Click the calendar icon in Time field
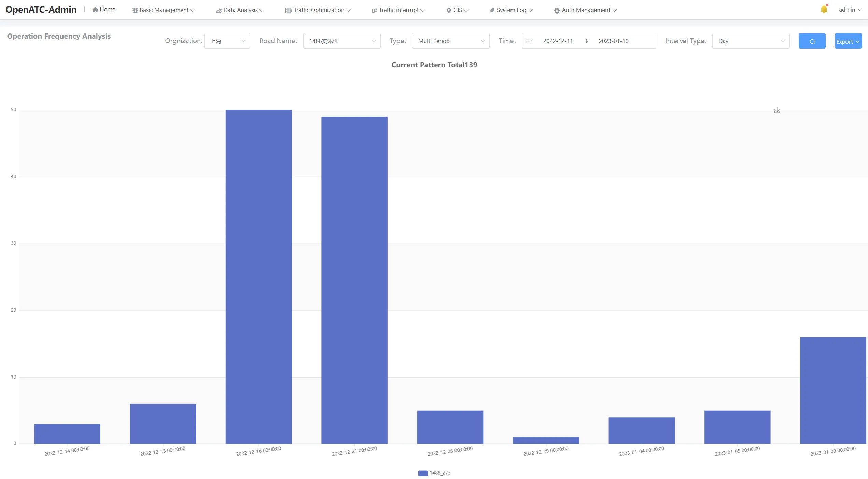The height and width of the screenshot is (479, 868). click(x=529, y=41)
